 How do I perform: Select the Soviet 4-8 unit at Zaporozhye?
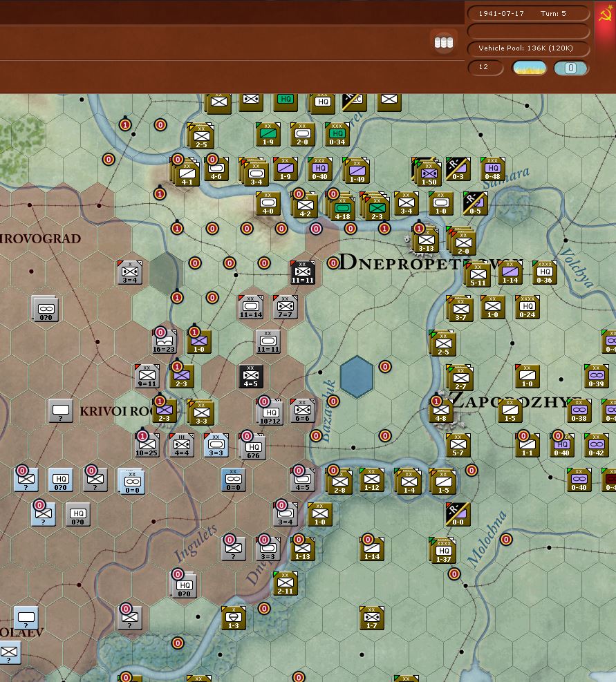(440, 410)
